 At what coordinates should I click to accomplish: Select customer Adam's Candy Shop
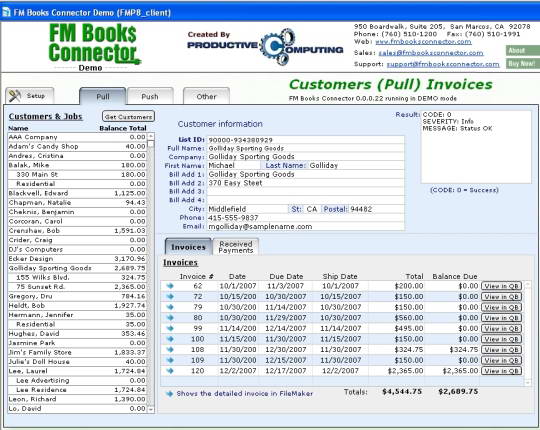click(77, 147)
